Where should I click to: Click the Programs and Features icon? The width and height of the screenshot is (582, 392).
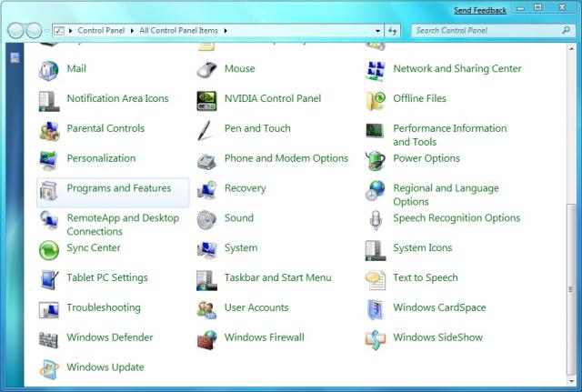(48, 190)
